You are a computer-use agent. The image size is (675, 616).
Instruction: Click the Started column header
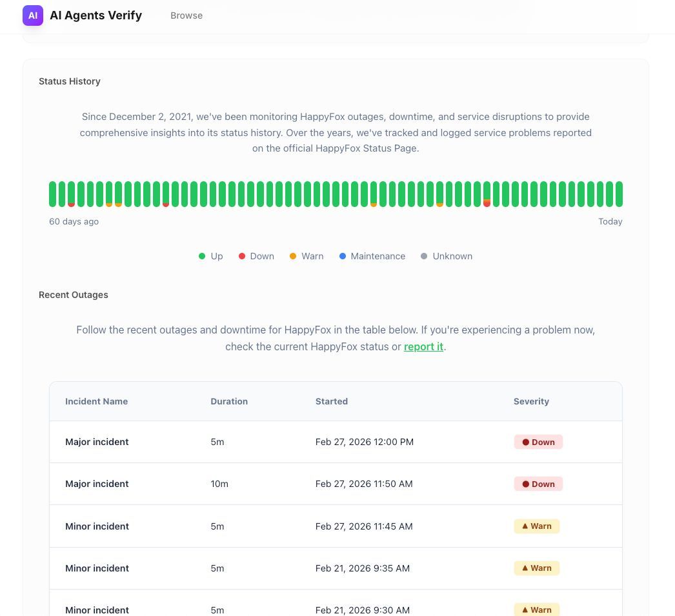point(332,401)
